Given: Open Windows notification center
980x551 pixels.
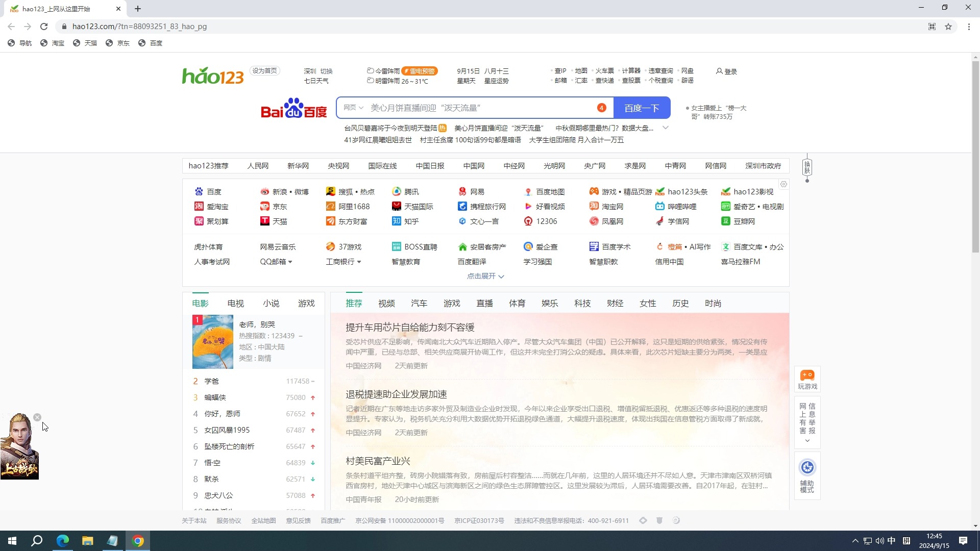Looking at the screenshot, I should coord(963,541).
